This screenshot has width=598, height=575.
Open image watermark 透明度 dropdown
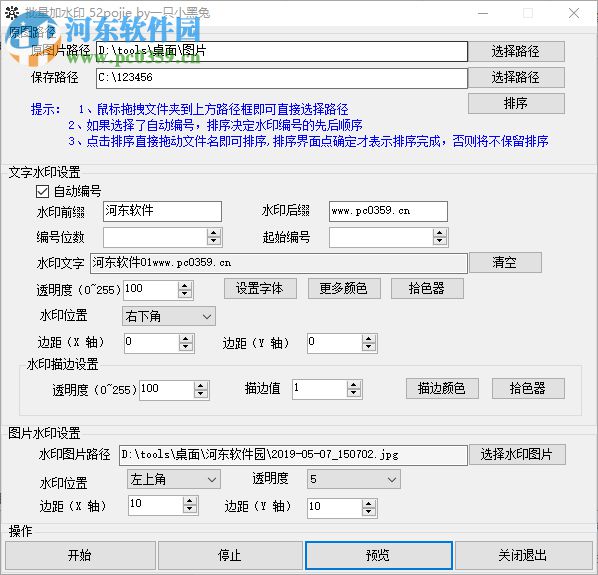[354, 479]
